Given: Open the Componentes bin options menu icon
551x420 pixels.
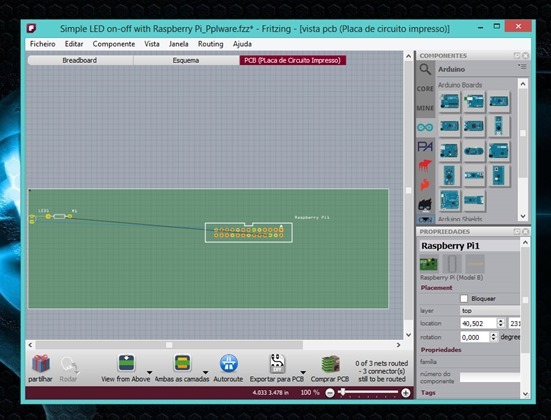Looking at the screenshot, I should click(522, 66).
